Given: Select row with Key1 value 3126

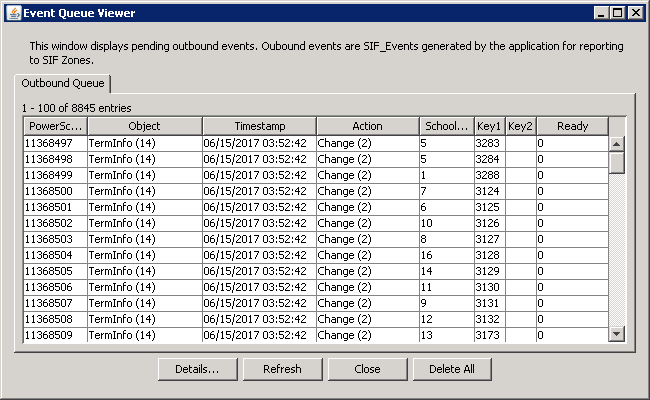Looking at the screenshot, I should pos(489,223).
